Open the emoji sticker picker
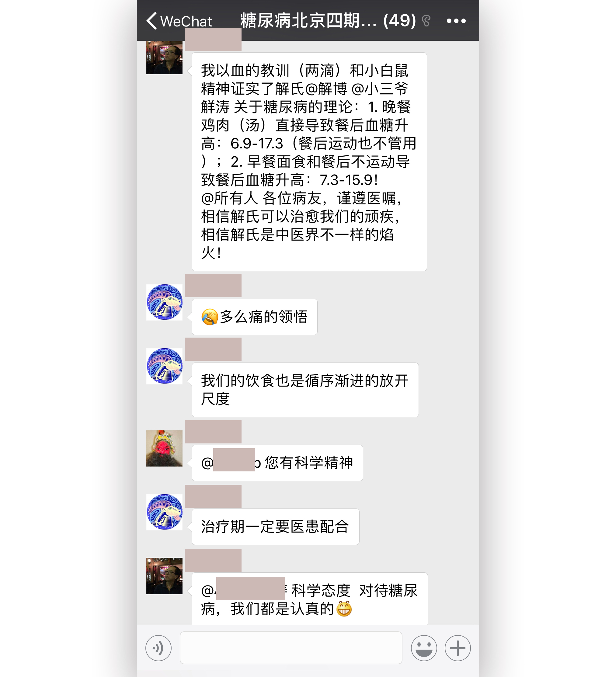616x677 pixels. [x=424, y=648]
